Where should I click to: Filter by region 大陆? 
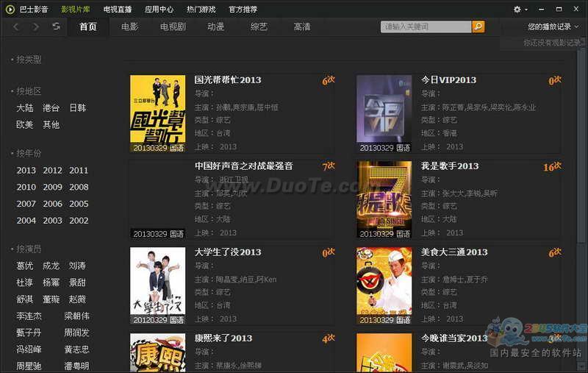coord(25,108)
